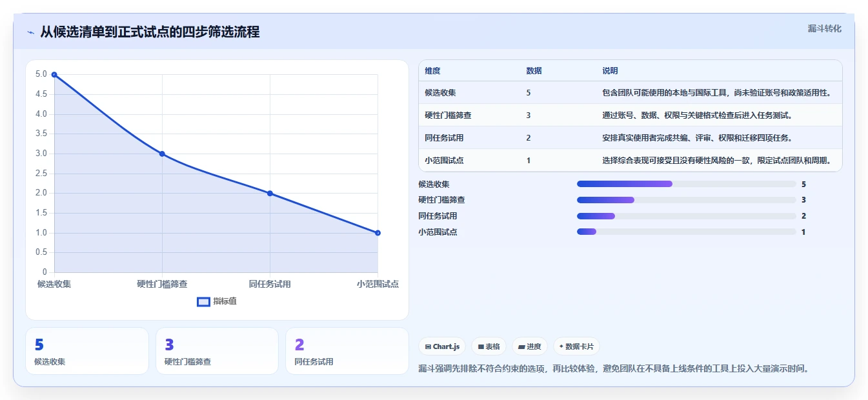Click the 候选收集 progress bar
This screenshot has height=400, width=868.
[x=686, y=184]
